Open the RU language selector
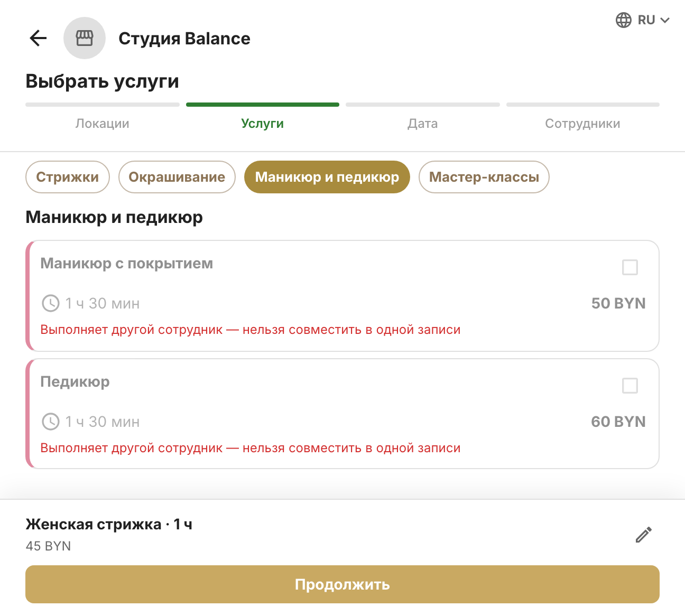The width and height of the screenshot is (685, 616). pos(643,20)
